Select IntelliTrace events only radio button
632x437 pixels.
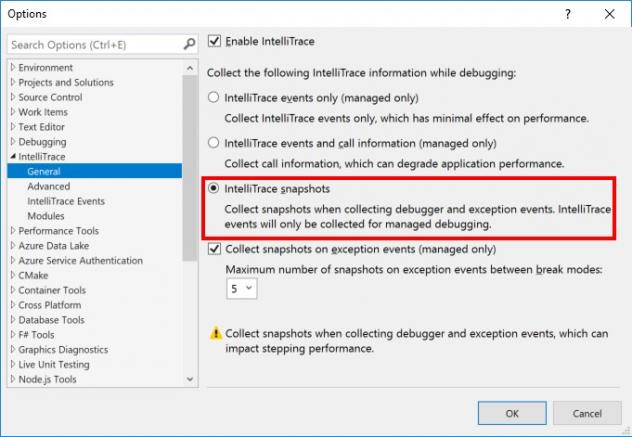(x=213, y=98)
